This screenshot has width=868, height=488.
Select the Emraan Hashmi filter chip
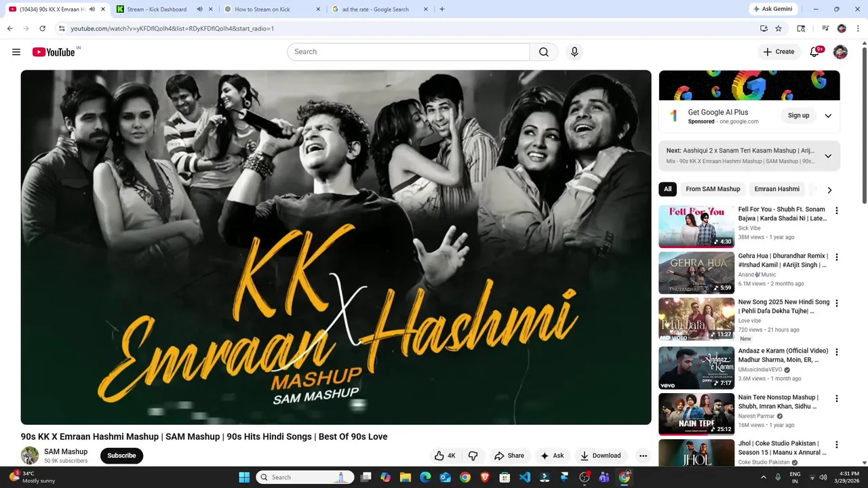coord(777,189)
